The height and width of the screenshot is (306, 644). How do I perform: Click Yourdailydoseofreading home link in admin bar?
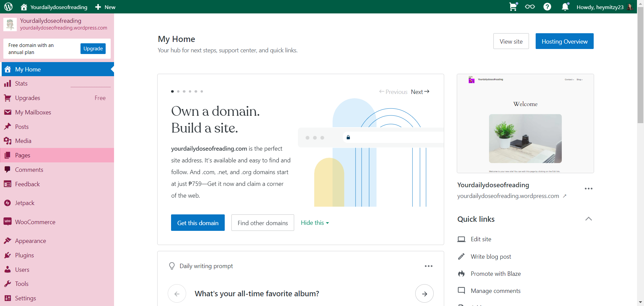click(54, 7)
